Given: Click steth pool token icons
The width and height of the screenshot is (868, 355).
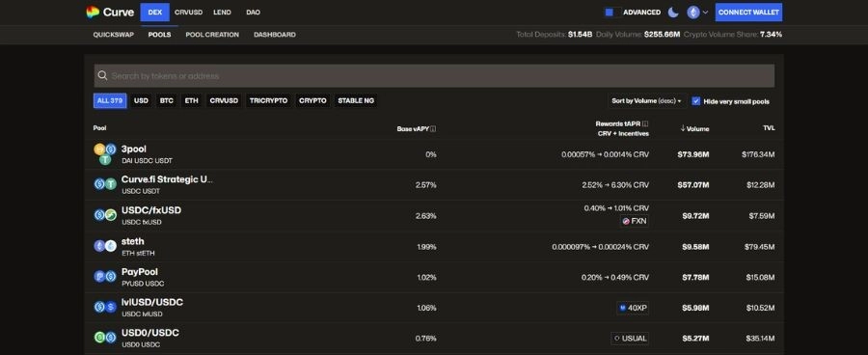Looking at the screenshot, I should click(x=105, y=246).
